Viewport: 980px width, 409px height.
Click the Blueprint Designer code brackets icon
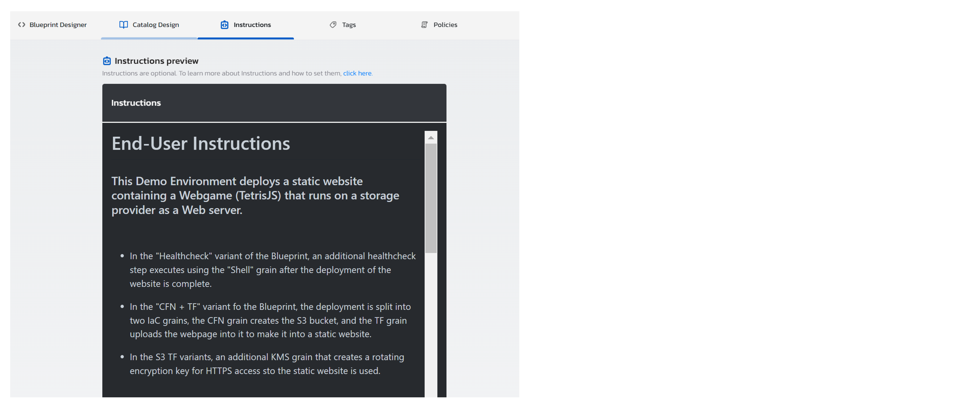22,25
